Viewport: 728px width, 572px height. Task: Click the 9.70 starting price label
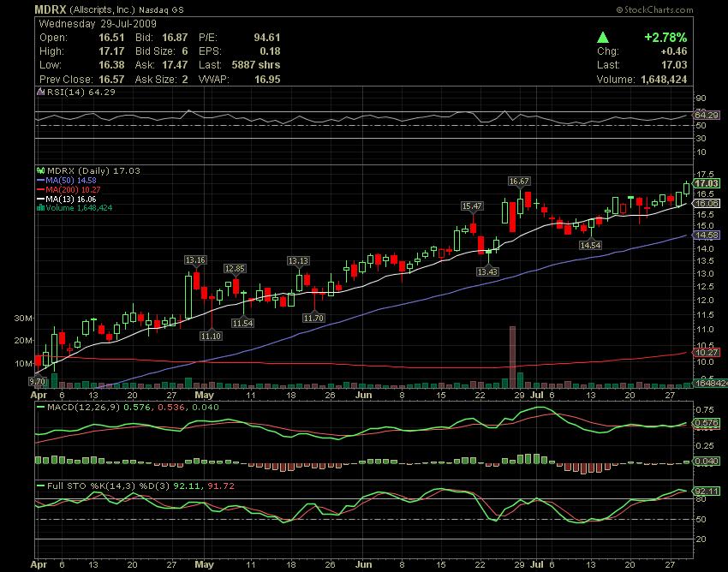tap(38, 382)
